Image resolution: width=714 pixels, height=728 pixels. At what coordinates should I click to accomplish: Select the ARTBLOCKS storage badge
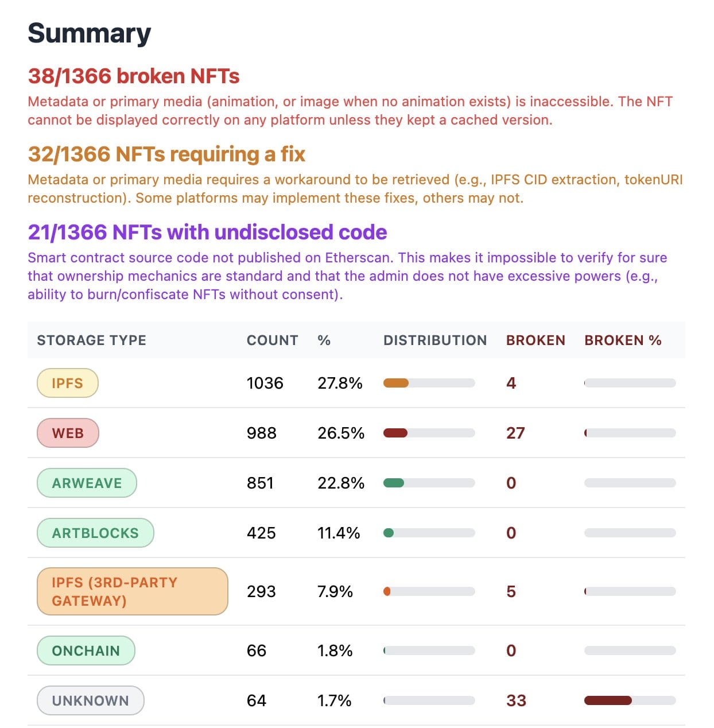coord(95,533)
